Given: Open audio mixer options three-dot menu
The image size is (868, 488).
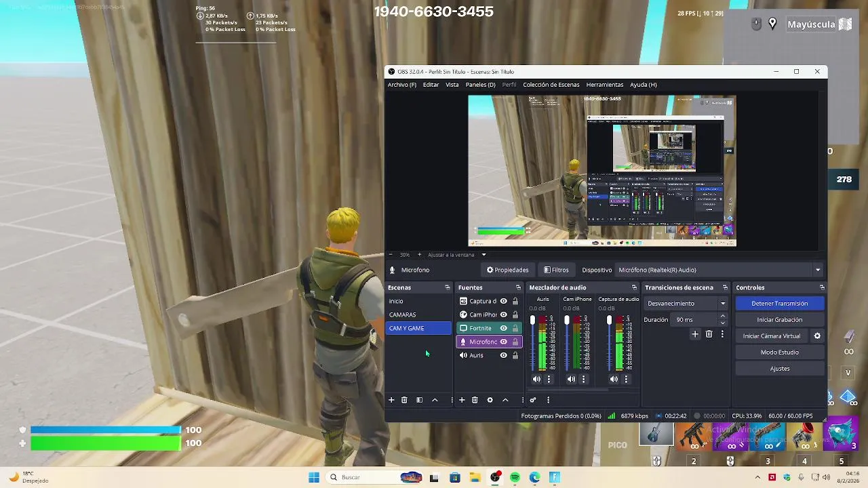Looking at the screenshot, I should pyautogui.click(x=548, y=400).
